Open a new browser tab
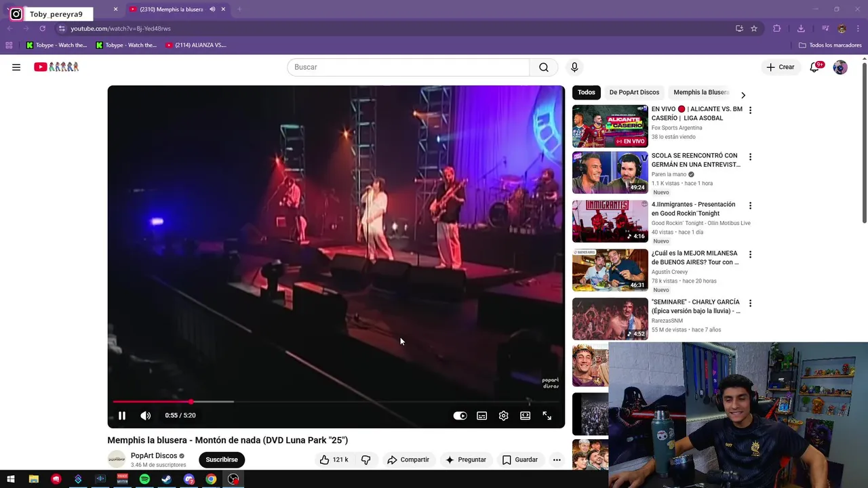This screenshot has height=488, width=868. (x=239, y=9)
